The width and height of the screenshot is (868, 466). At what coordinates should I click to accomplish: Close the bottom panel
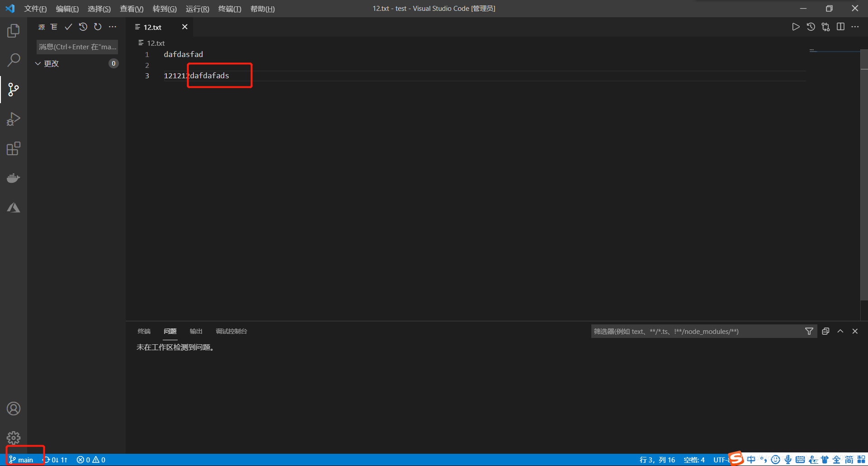855,331
